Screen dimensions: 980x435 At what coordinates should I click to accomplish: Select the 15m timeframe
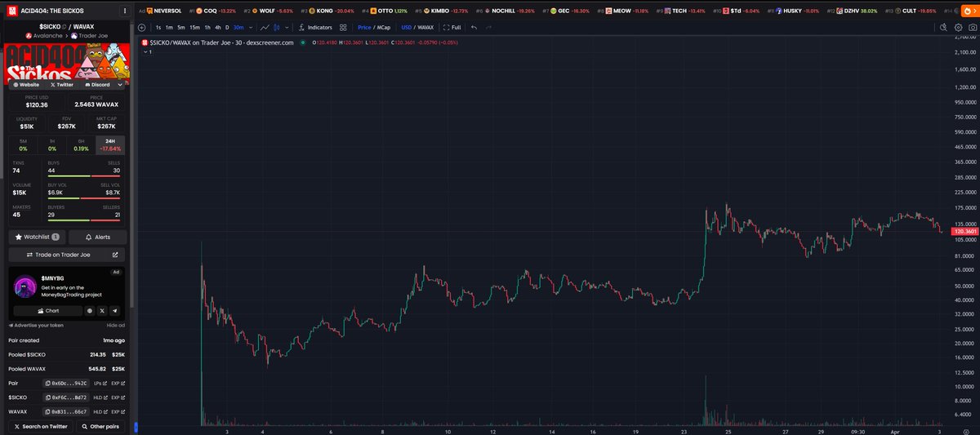pyautogui.click(x=194, y=27)
